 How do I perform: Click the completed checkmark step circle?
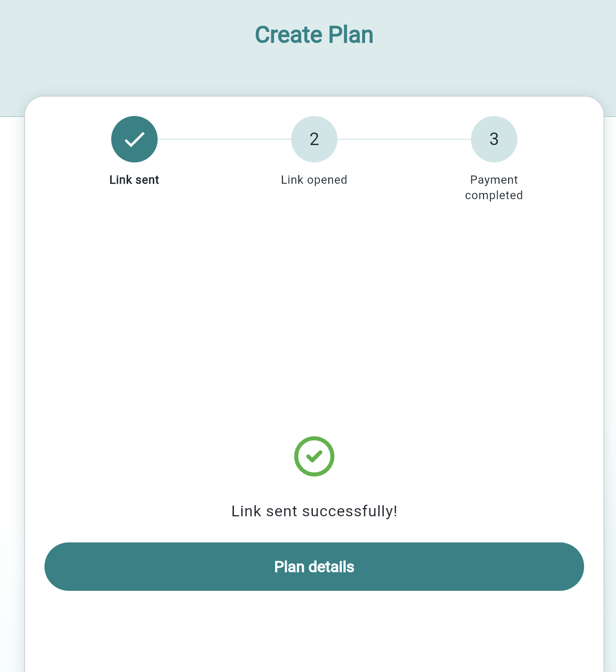[134, 139]
